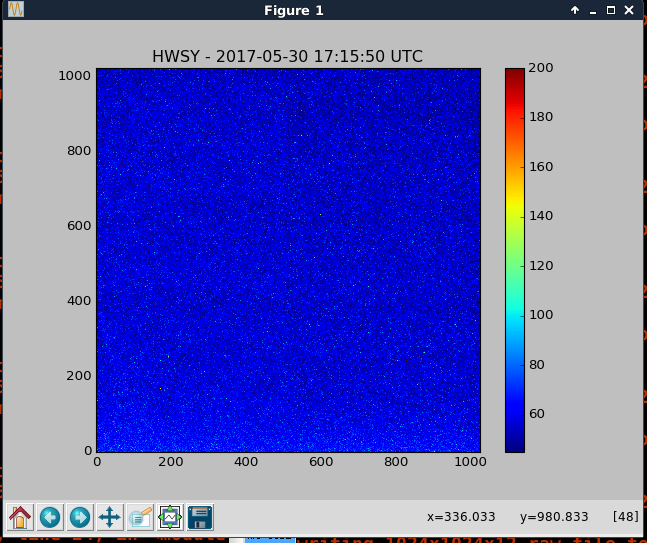
Task: Click x-axis tick label 1000
Action: 470,462
